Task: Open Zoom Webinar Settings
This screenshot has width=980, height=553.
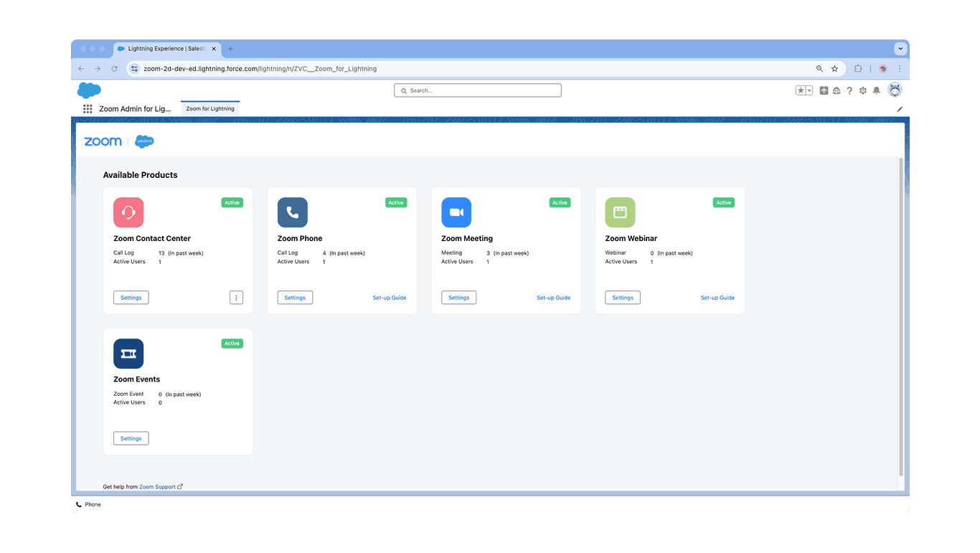Action: (623, 298)
